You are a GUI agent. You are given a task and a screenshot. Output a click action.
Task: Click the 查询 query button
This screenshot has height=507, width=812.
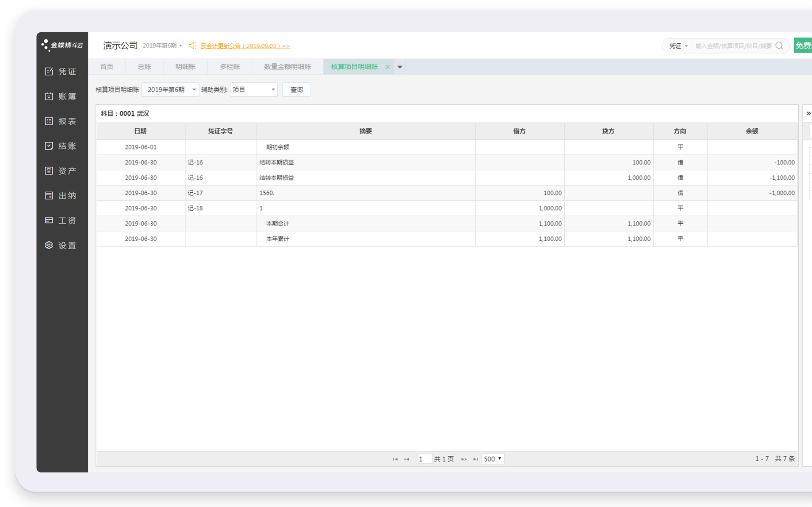tap(296, 90)
